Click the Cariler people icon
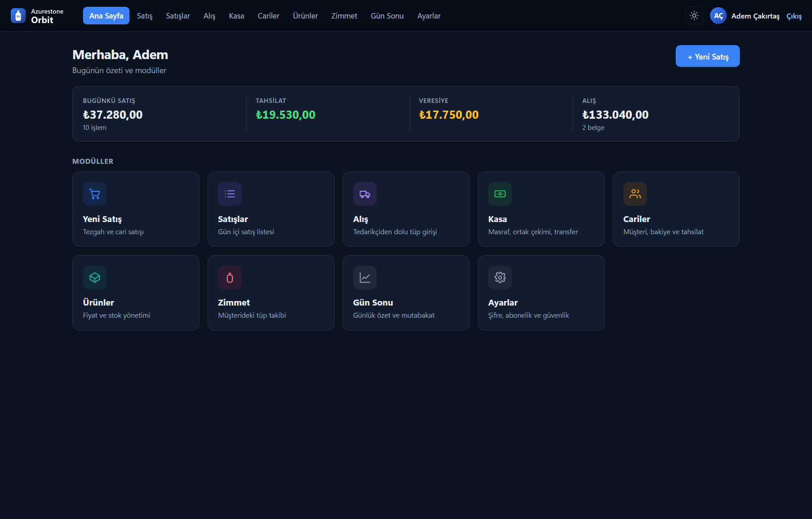The height and width of the screenshot is (519, 812). (635, 194)
